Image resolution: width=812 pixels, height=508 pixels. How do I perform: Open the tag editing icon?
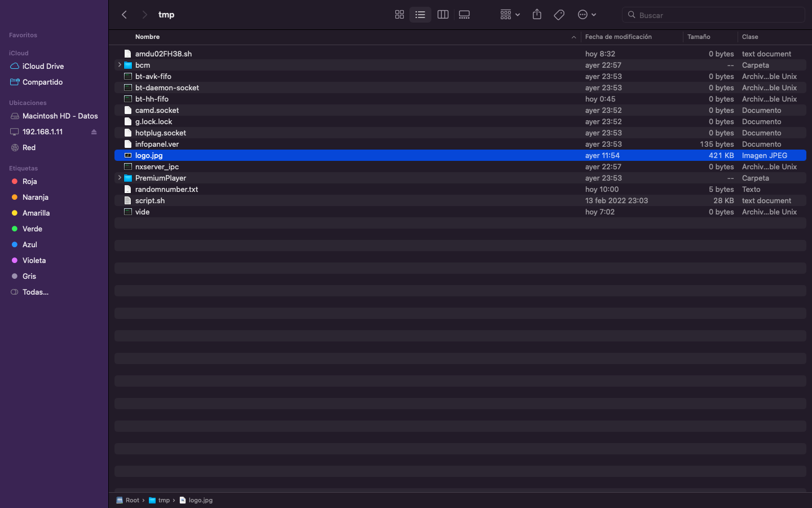[559, 15]
